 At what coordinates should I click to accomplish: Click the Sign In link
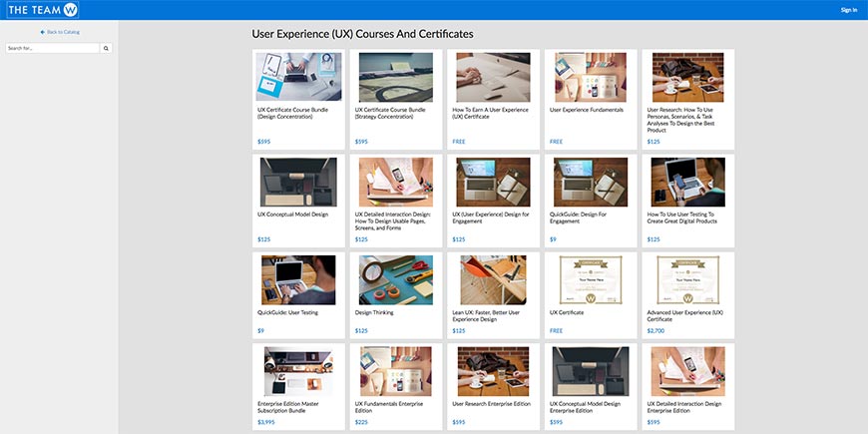(x=848, y=10)
